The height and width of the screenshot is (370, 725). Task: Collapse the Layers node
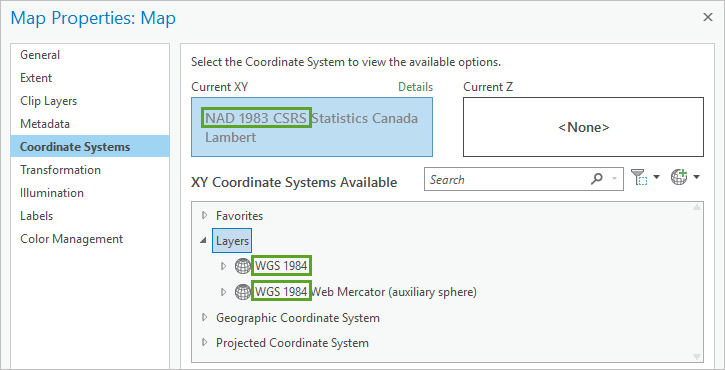(203, 240)
